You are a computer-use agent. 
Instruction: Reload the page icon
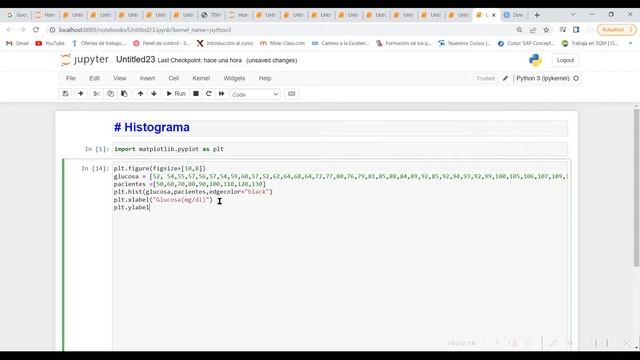click(x=36, y=30)
